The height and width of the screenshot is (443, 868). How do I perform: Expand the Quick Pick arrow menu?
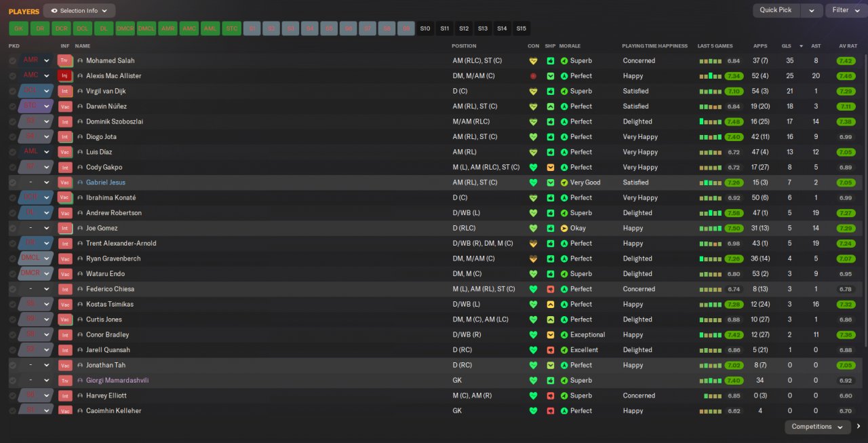click(x=812, y=10)
